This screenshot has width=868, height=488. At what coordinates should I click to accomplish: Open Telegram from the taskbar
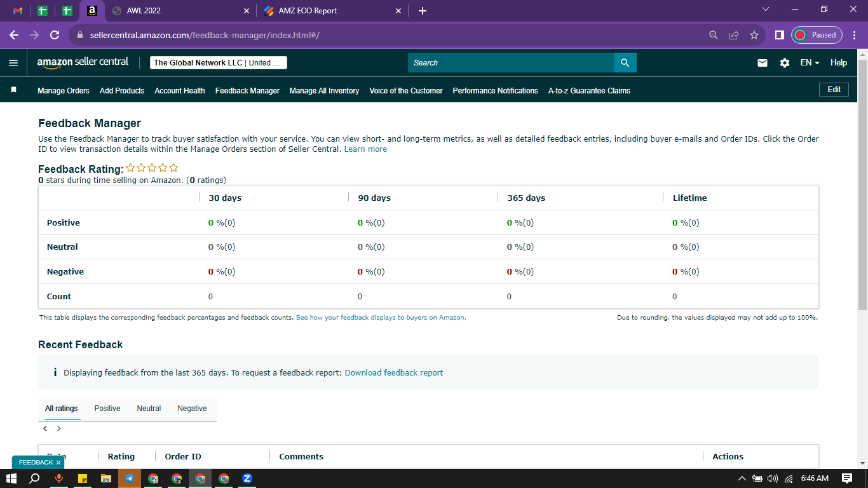click(x=130, y=478)
